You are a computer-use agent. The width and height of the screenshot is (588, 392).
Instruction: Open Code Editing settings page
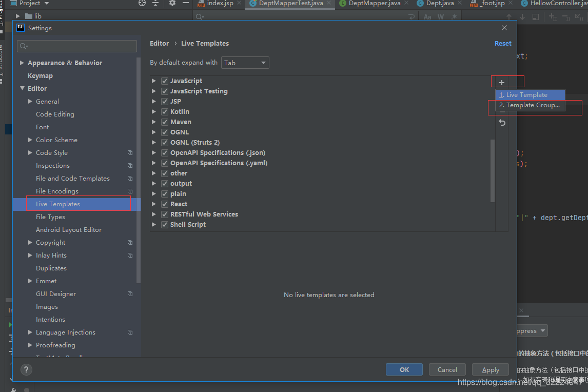pos(55,114)
